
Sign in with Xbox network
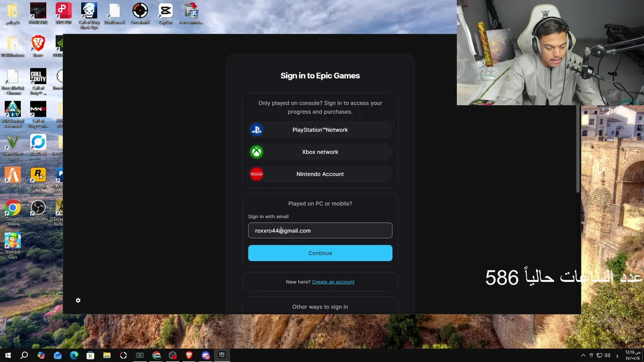320,152
